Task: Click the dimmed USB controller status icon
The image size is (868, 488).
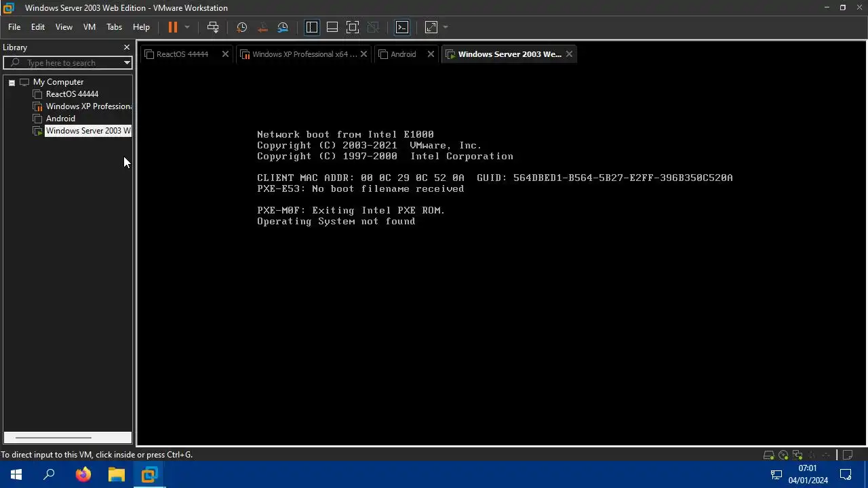Action: (826, 455)
